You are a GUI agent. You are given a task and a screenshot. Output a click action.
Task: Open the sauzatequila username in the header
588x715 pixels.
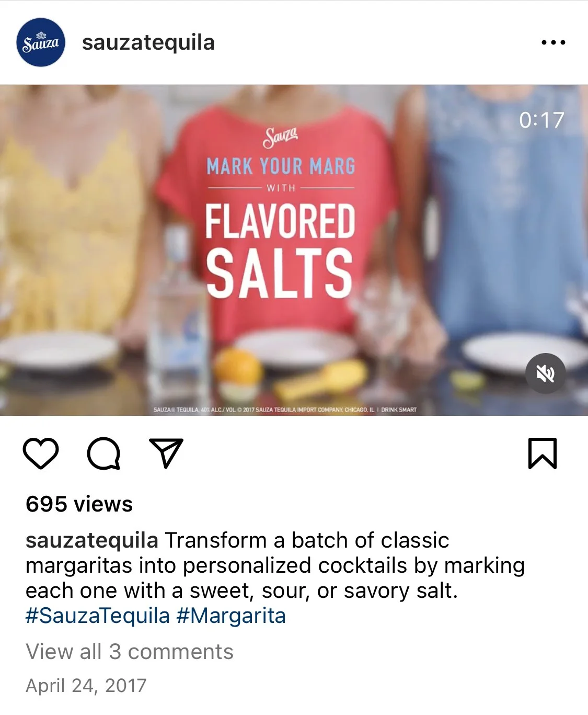148,42
